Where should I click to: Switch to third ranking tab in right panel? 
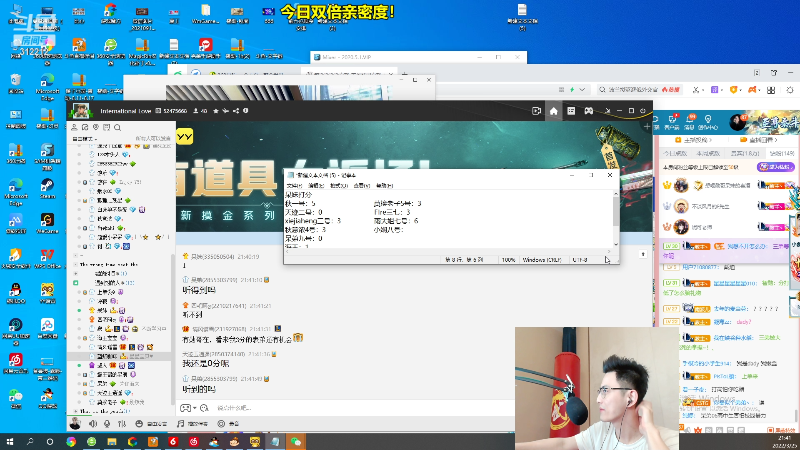coord(745,153)
